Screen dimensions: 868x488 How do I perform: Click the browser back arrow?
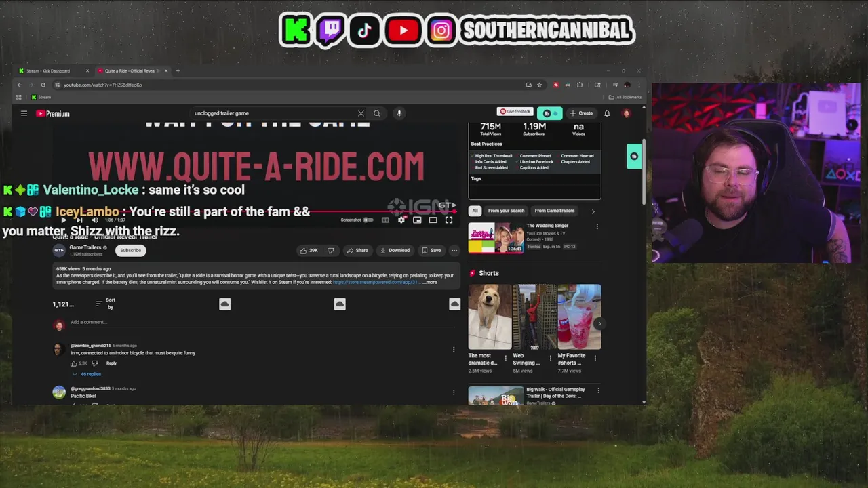19,85
